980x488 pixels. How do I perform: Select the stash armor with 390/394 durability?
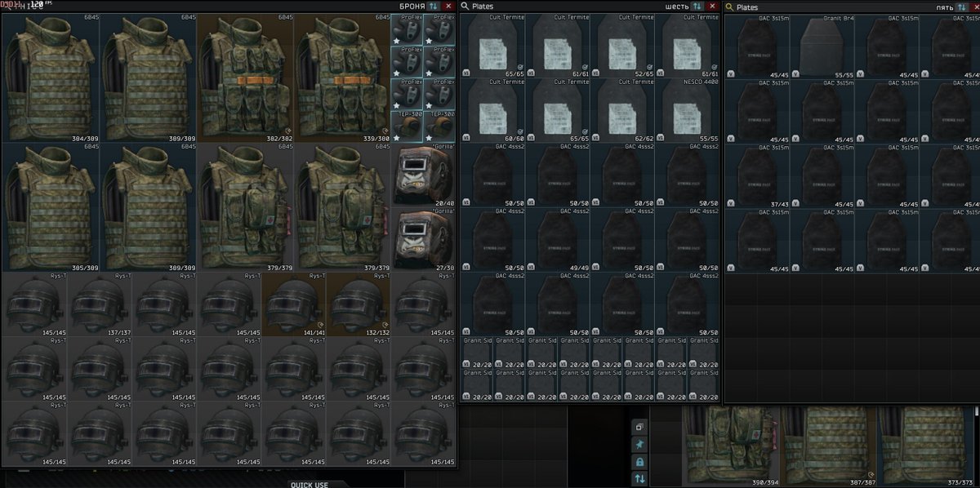click(732, 447)
